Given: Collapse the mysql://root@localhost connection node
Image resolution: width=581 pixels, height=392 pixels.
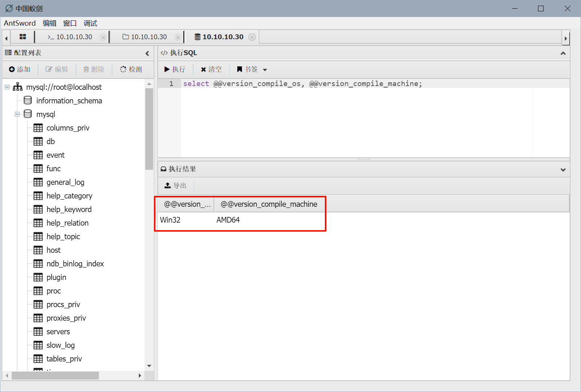Looking at the screenshot, I should pyautogui.click(x=7, y=87).
